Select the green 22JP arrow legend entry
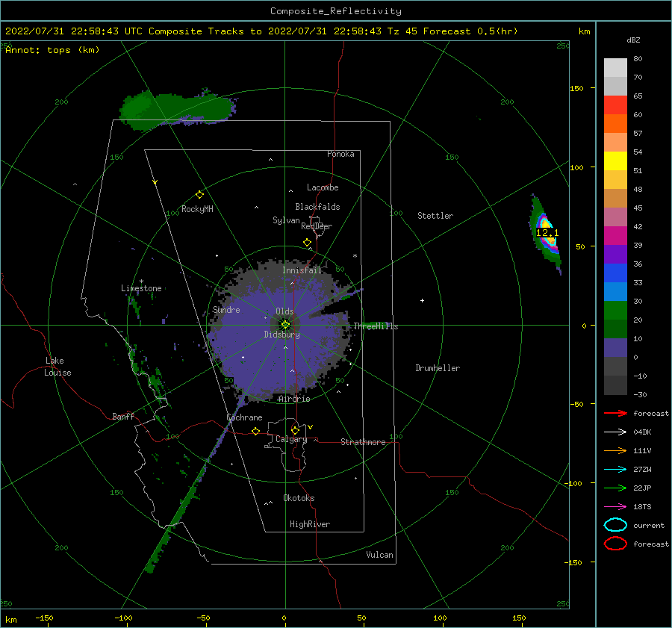 [615, 488]
